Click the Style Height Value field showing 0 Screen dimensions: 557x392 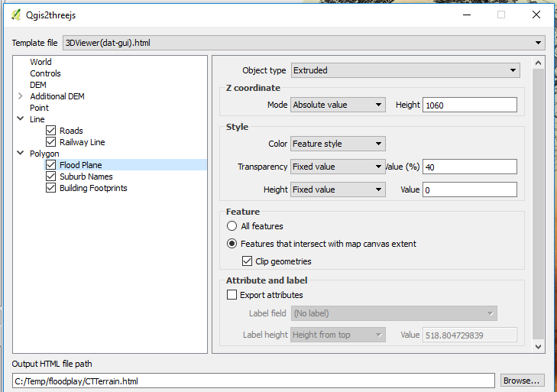pos(470,190)
